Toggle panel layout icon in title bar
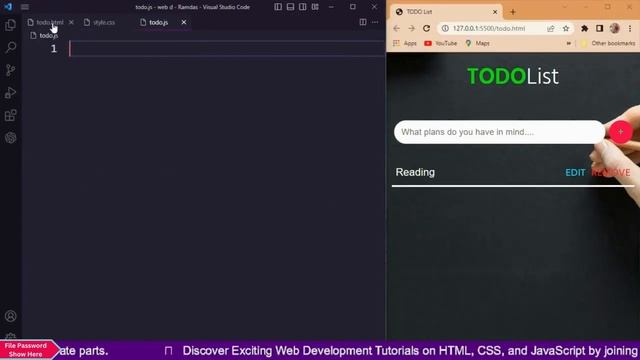640x360 pixels. (x=290, y=7)
